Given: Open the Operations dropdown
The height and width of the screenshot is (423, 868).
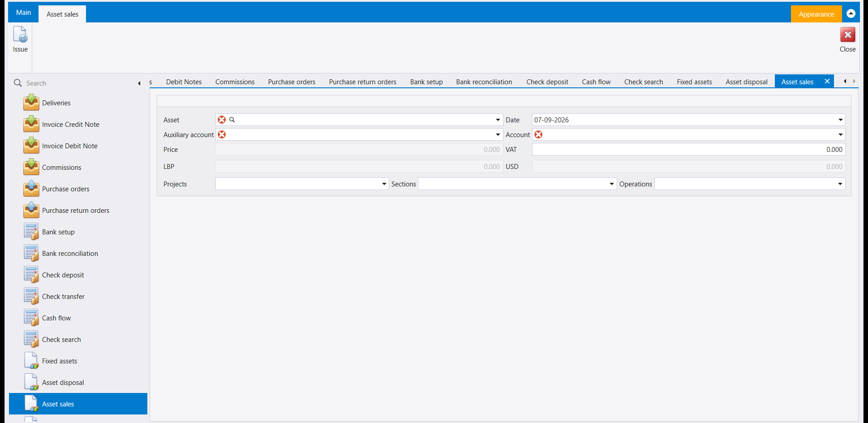Looking at the screenshot, I should (840, 184).
